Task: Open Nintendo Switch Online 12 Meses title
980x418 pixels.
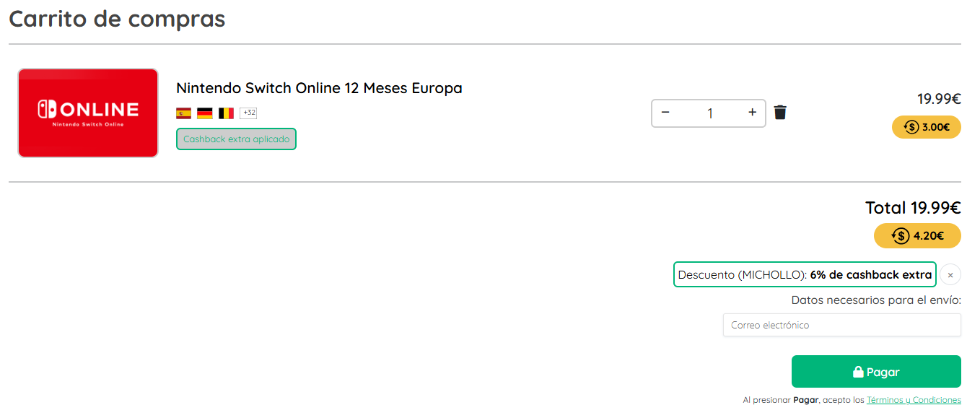Action: click(x=319, y=88)
